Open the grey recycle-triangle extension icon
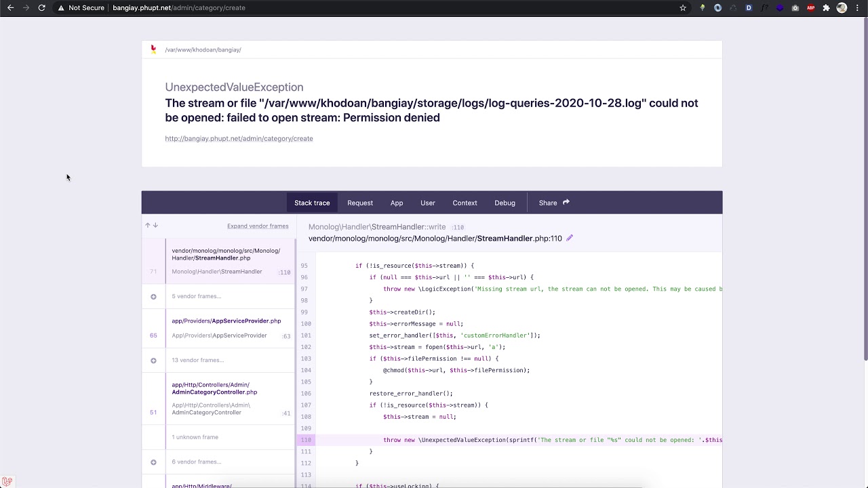The width and height of the screenshot is (868, 488). 733,7
